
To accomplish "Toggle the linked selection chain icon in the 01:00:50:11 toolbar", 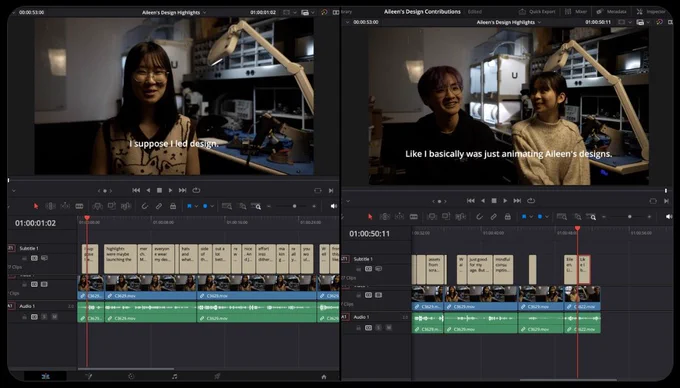I will point(494,217).
